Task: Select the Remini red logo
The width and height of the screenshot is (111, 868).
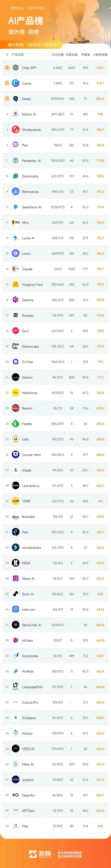Action: [x=15, y=408]
